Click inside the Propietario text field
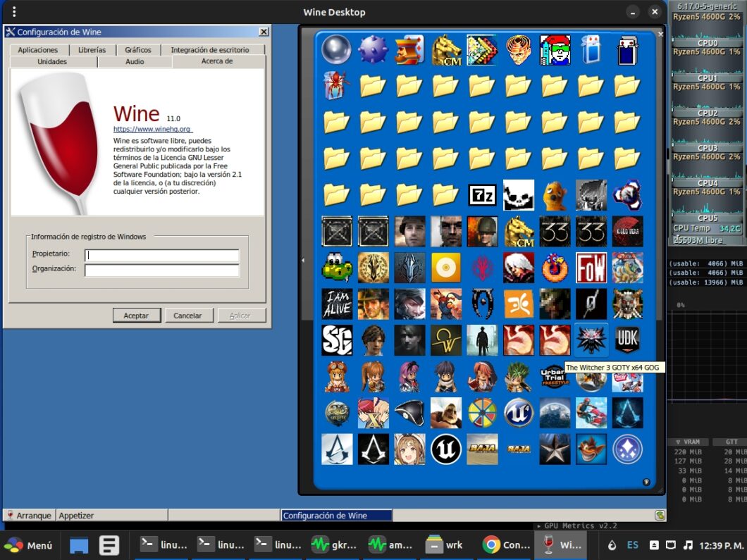 point(161,254)
